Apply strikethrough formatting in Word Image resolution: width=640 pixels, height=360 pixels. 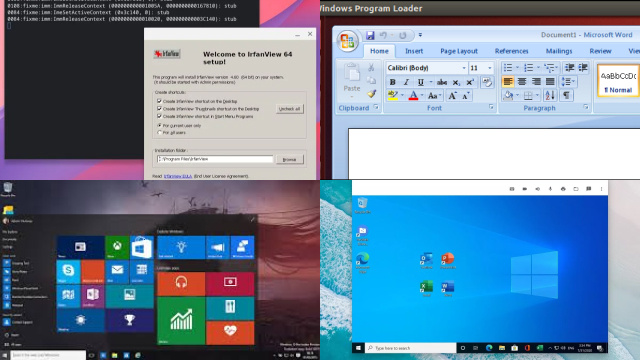point(442,82)
